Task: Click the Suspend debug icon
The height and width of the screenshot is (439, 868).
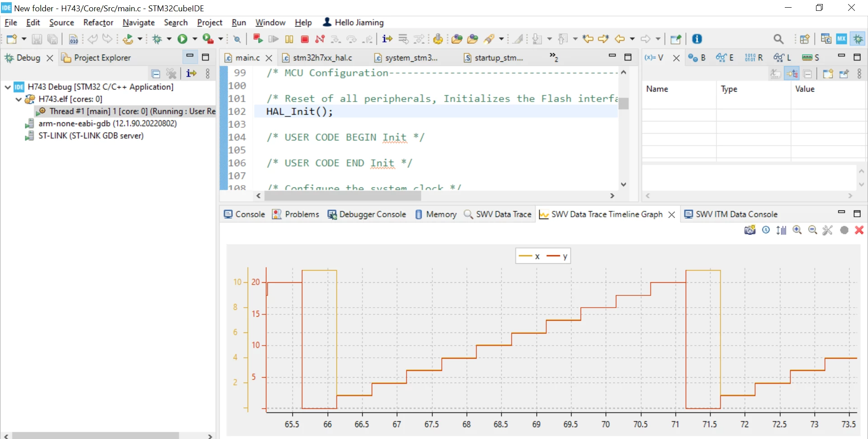Action: pos(289,39)
